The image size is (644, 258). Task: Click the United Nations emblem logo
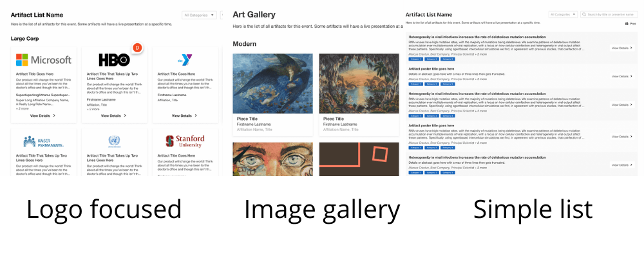[x=114, y=141]
